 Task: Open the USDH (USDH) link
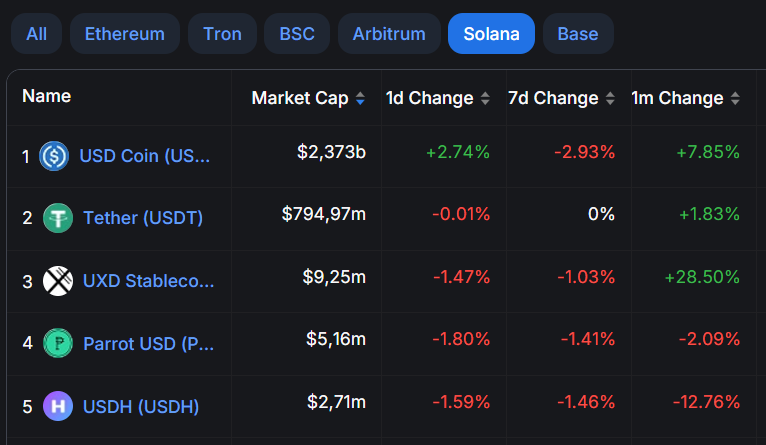(141, 406)
